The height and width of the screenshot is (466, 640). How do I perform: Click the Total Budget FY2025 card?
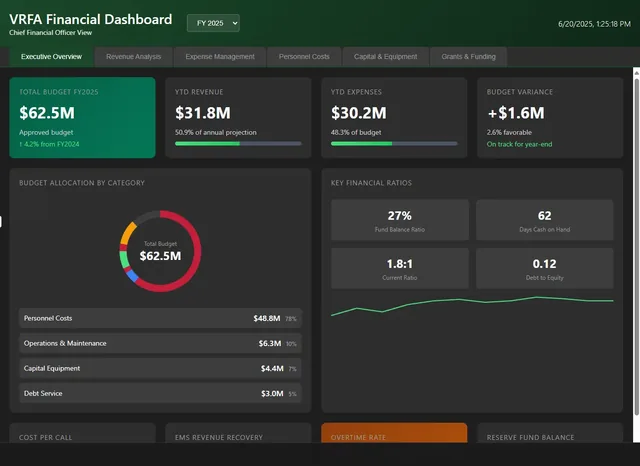click(82, 118)
